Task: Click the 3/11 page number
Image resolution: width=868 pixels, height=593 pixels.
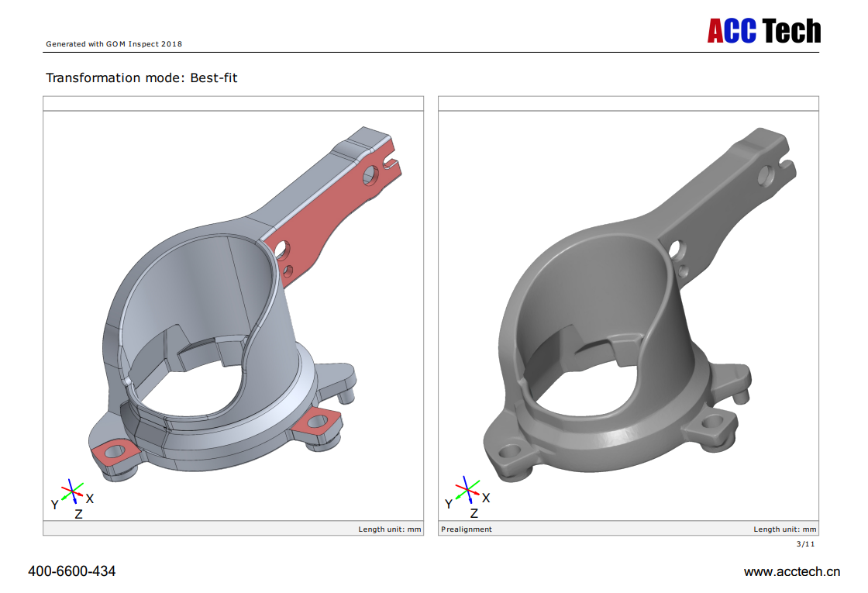Action: [805, 544]
